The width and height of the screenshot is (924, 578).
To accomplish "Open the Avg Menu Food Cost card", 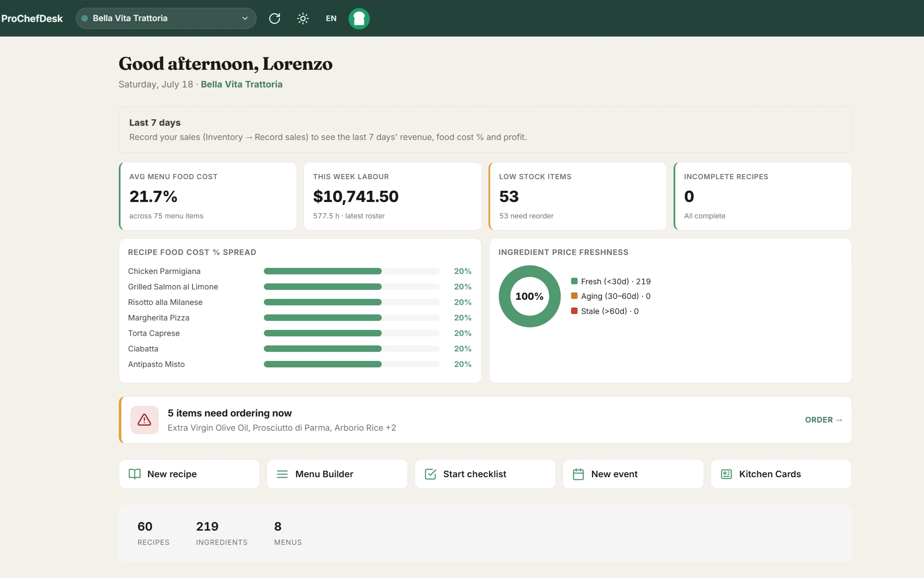I will (208, 196).
